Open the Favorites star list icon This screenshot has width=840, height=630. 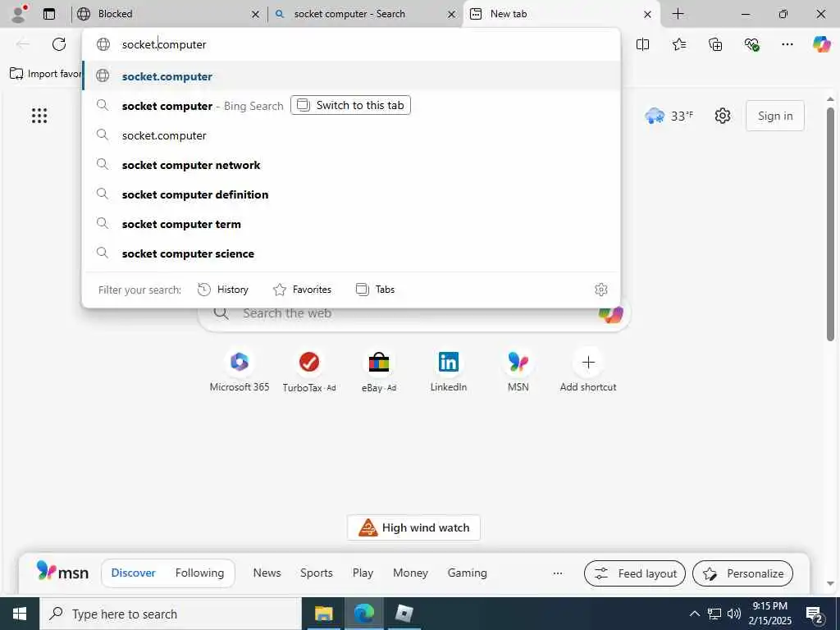[678, 44]
